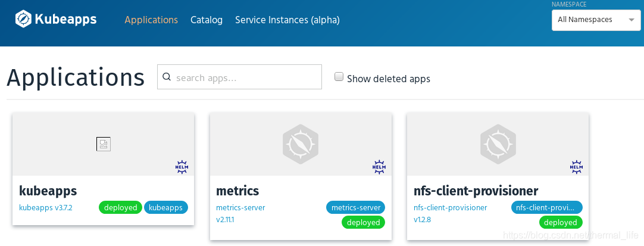Click the nfs-client-provi... namespace badge
Viewport: 644px width, 246px height.
pos(546,207)
